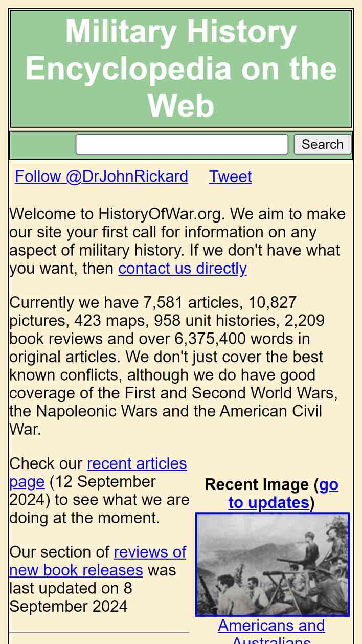This screenshot has height=644, width=362.
Task: Click the Welcome to HistoryOfWar.org paragraph
Action: pos(177,241)
